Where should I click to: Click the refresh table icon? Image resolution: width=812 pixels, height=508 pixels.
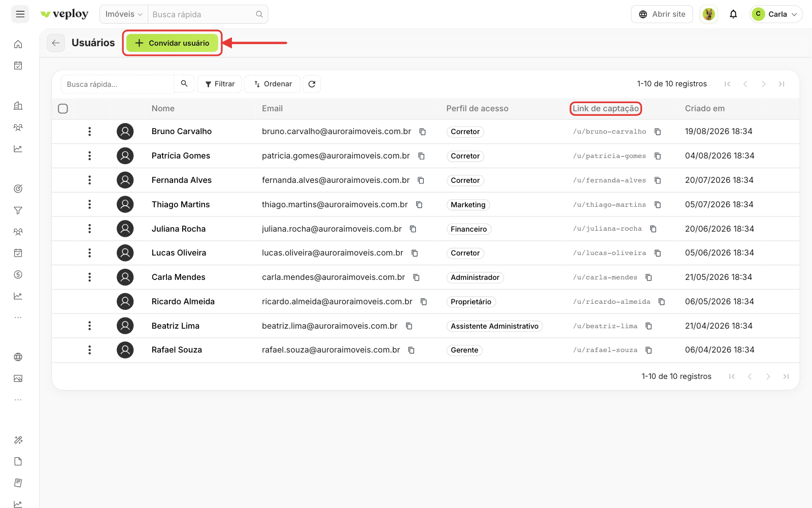[312, 84]
